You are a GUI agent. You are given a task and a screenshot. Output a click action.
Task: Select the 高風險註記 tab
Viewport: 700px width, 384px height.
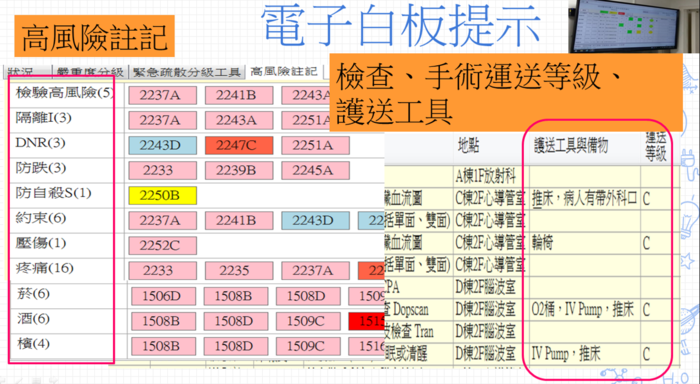point(284,71)
